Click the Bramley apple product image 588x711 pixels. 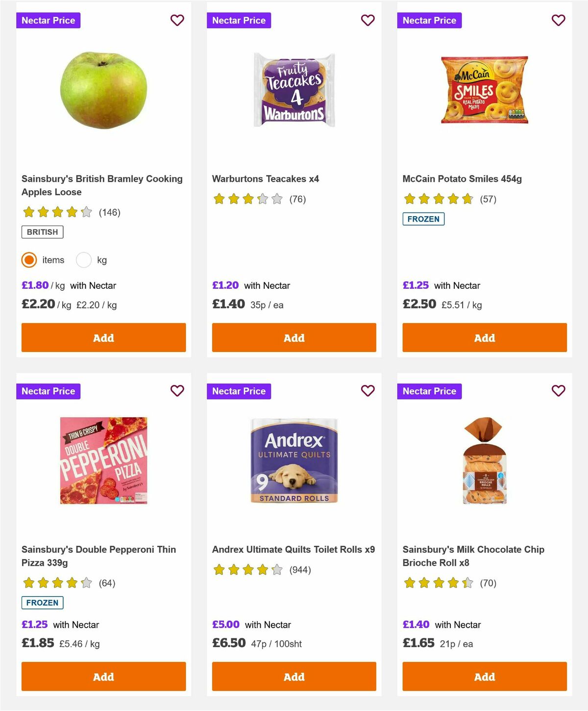click(103, 91)
